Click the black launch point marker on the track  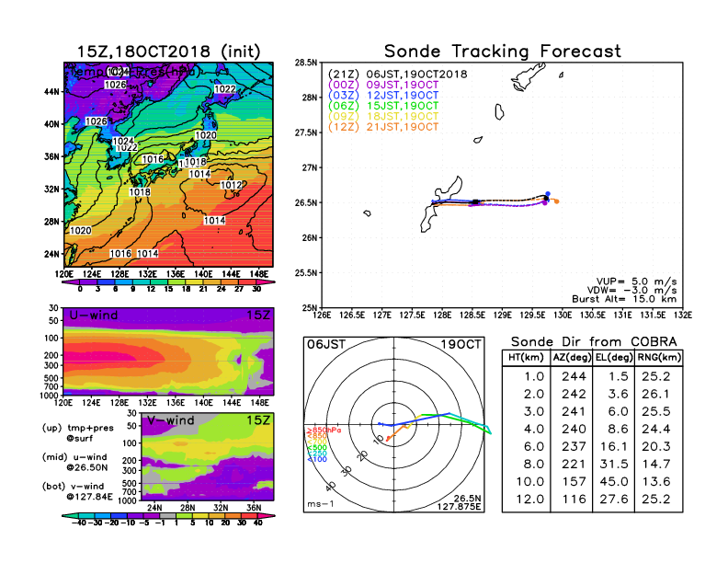click(475, 202)
